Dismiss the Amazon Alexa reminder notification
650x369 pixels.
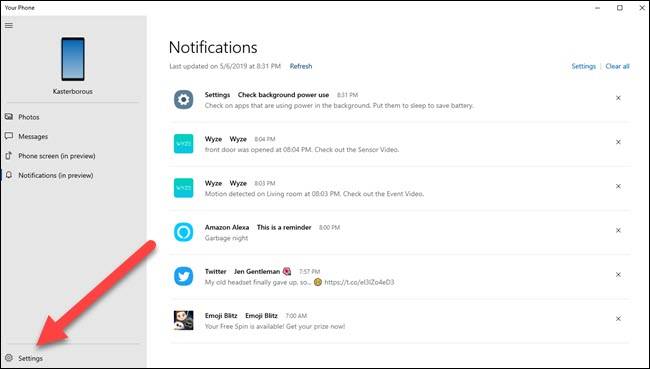pyautogui.click(x=618, y=231)
